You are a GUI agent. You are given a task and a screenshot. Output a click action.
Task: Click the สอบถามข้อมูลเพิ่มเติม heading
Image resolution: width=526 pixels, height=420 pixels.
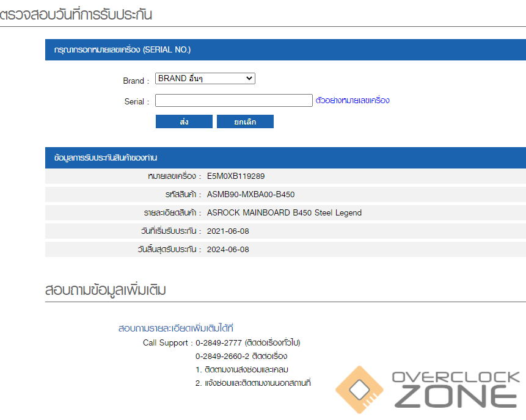click(x=106, y=290)
